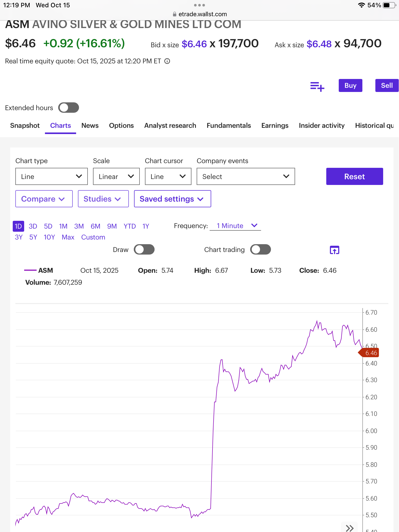The image size is (399, 532).
Task: Click the bid price $6.46
Action: [x=194, y=44]
